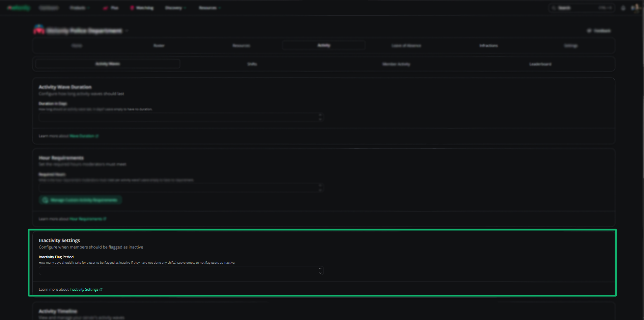Open the Infractions tab

click(488, 46)
